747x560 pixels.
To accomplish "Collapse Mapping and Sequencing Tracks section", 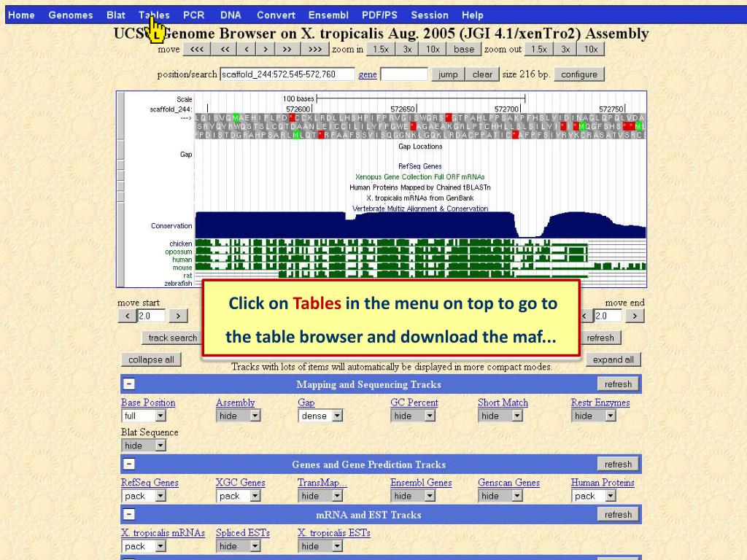I will (x=129, y=384).
